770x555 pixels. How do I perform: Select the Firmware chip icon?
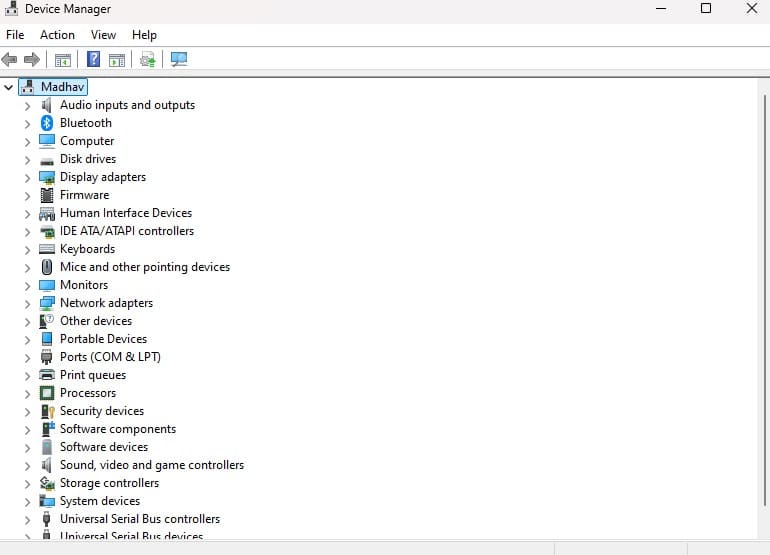[47, 195]
